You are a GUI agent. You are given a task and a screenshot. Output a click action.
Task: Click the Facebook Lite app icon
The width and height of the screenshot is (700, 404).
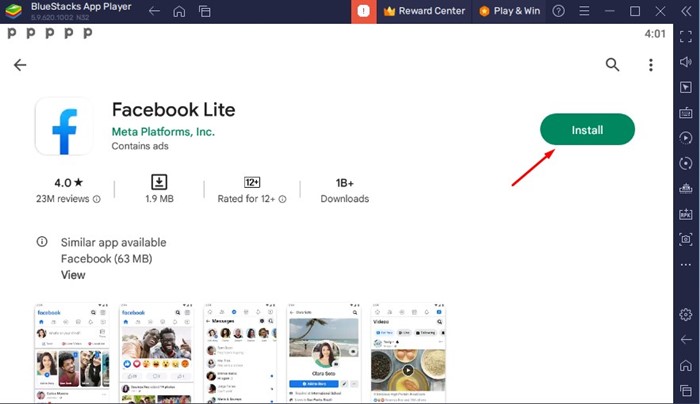click(64, 126)
